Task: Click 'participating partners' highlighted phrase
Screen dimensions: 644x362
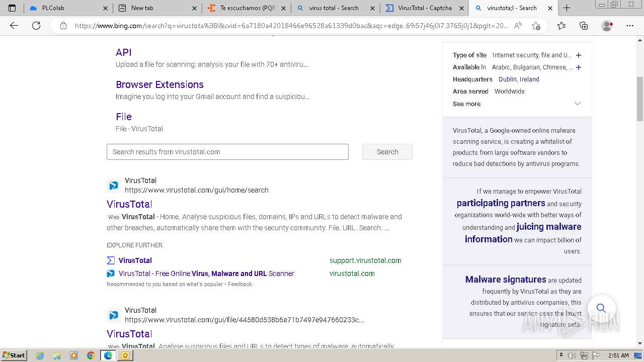Action: [501, 203]
